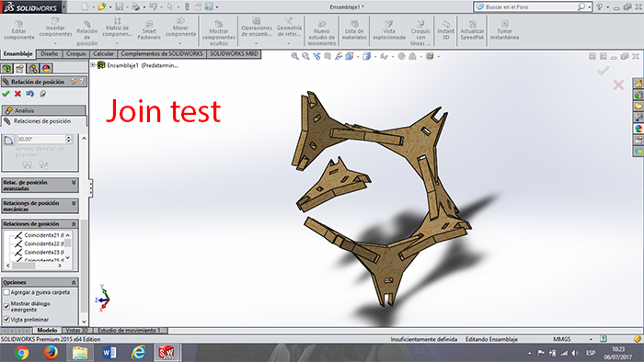Screen dimensions: 644x362
Task: Switch to Diseño ribbon tab
Action: (50, 53)
